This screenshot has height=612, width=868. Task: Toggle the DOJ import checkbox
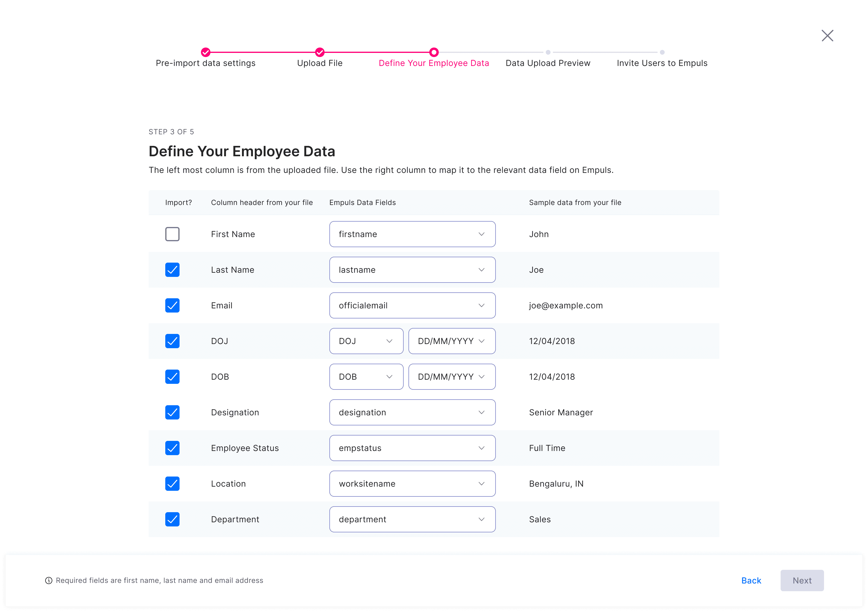[x=172, y=341]
